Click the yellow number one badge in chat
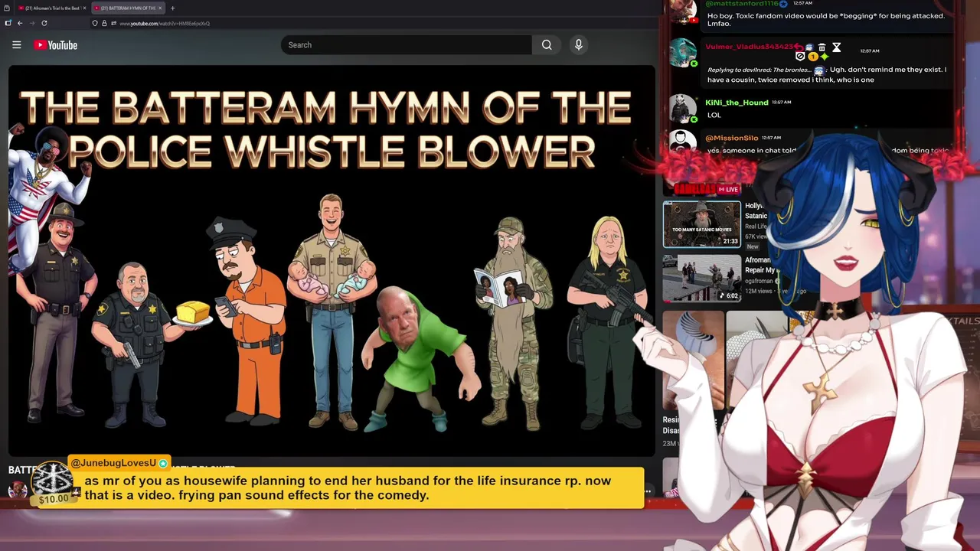980x551 pixels. 812,57
